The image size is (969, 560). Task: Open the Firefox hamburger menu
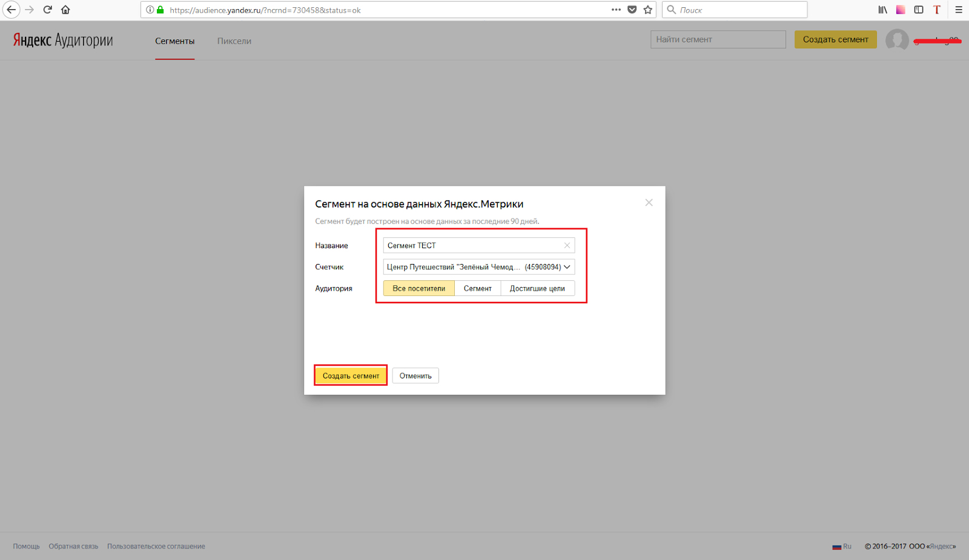pyautogui.click(x=959, y=10)
